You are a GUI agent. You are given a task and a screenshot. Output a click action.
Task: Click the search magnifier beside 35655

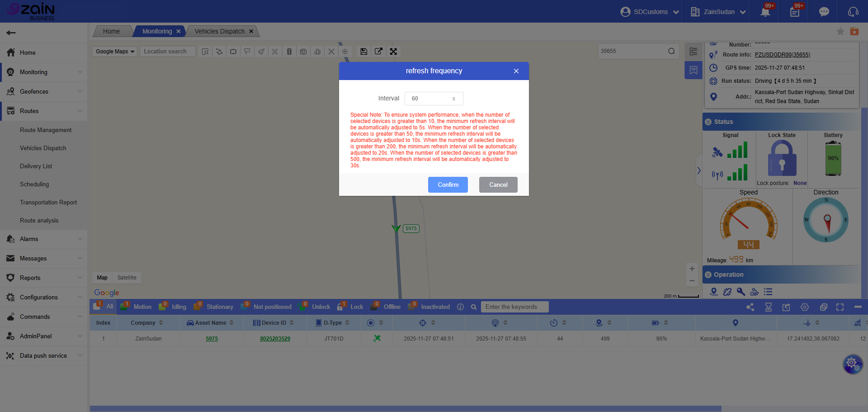pyautogui.click(x=671, y=51)
